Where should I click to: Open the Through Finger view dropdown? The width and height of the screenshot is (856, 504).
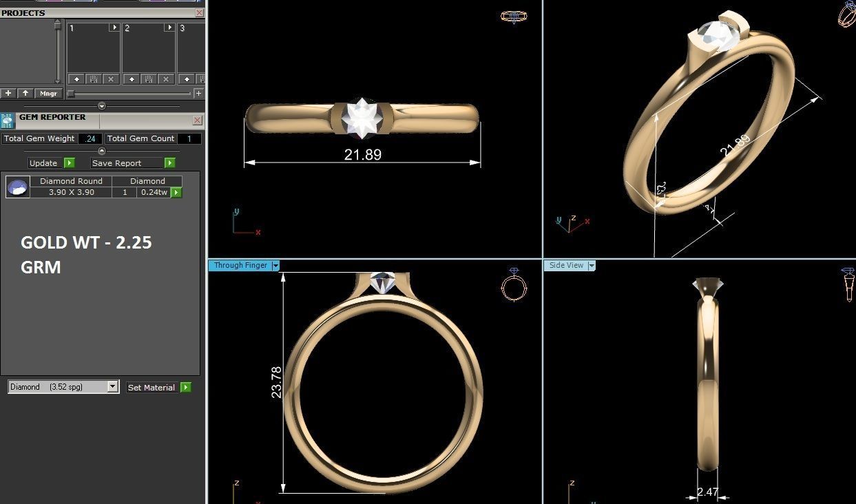click(275, 266)
